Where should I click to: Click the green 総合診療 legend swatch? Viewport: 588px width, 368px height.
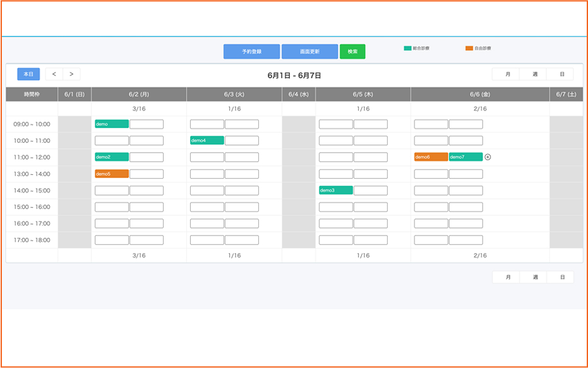[x=407, y=48]
